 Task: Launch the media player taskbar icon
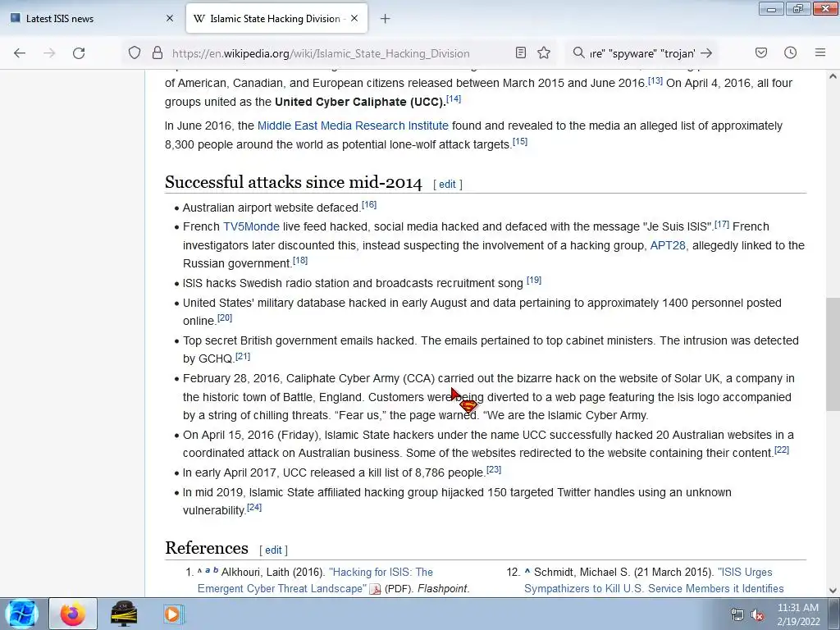tap(172, 614)
